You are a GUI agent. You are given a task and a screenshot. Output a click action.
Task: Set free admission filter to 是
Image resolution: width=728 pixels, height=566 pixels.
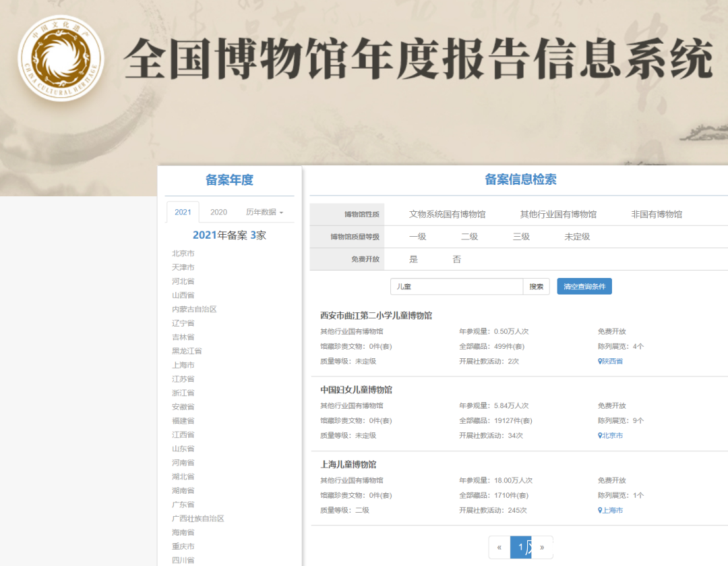coord(413,259)
